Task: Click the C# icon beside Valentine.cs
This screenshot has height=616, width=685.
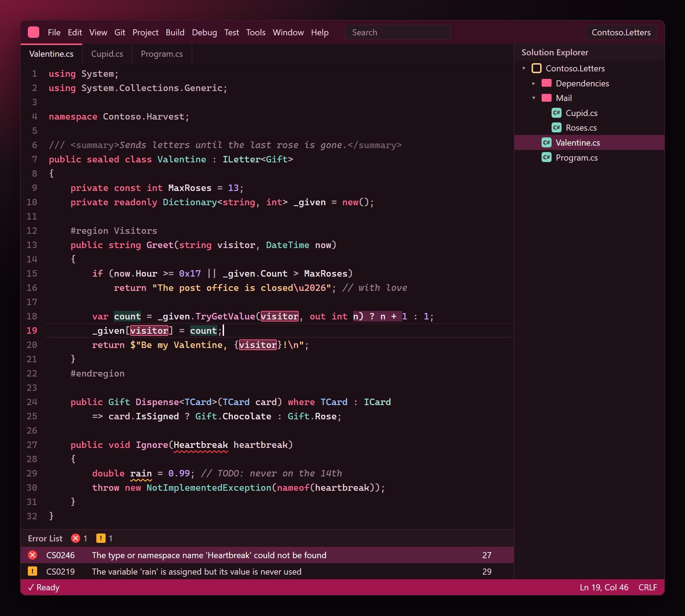Action: pyautogui.click(x=546, y=142)
